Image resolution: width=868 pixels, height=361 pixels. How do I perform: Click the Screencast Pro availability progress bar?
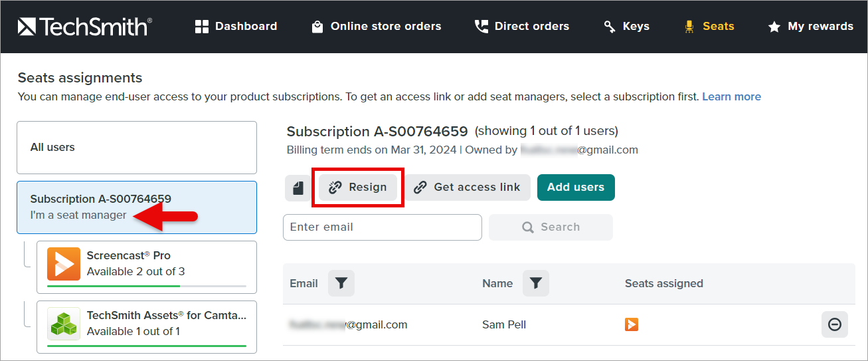[x=147, y=286]
